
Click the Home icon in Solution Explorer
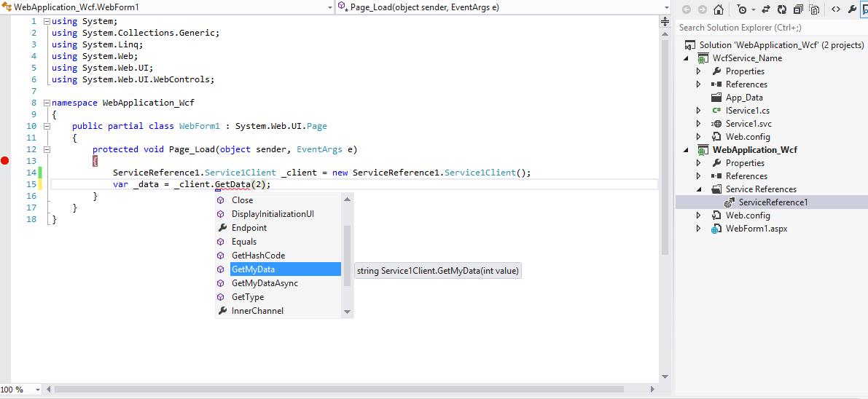click(719, 9)
